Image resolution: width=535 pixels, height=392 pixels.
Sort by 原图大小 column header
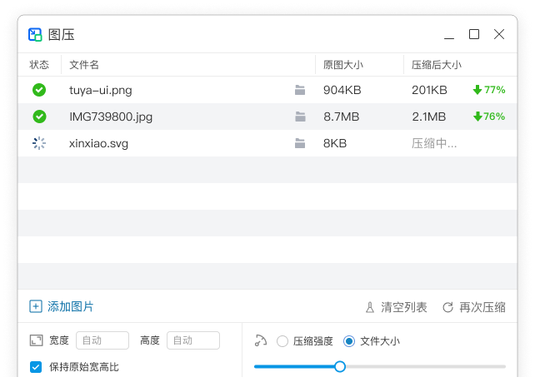click(x=343, y=64)
